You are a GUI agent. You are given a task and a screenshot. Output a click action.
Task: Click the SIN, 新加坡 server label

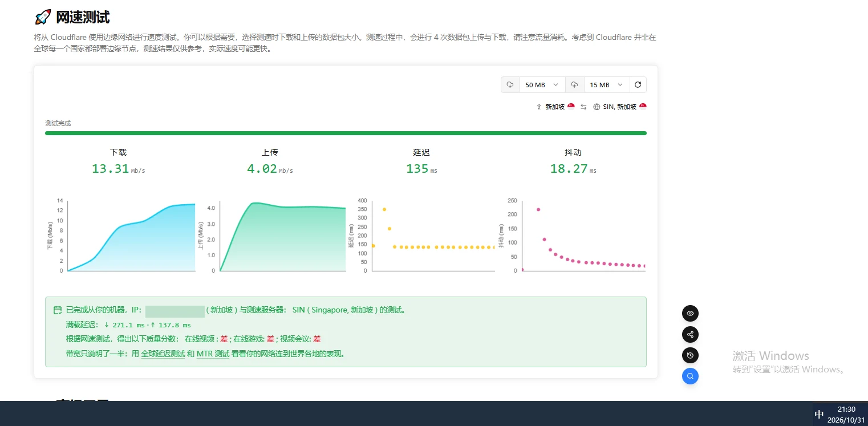[619, 107]
